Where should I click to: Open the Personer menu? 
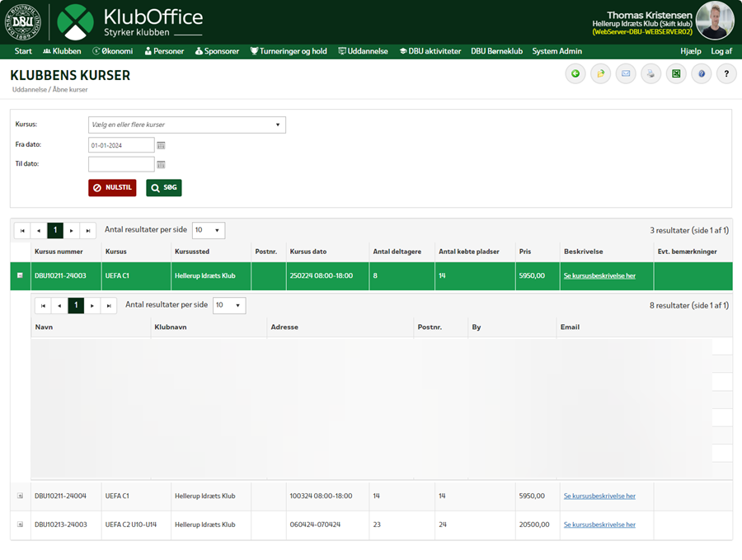coord(164,51)
